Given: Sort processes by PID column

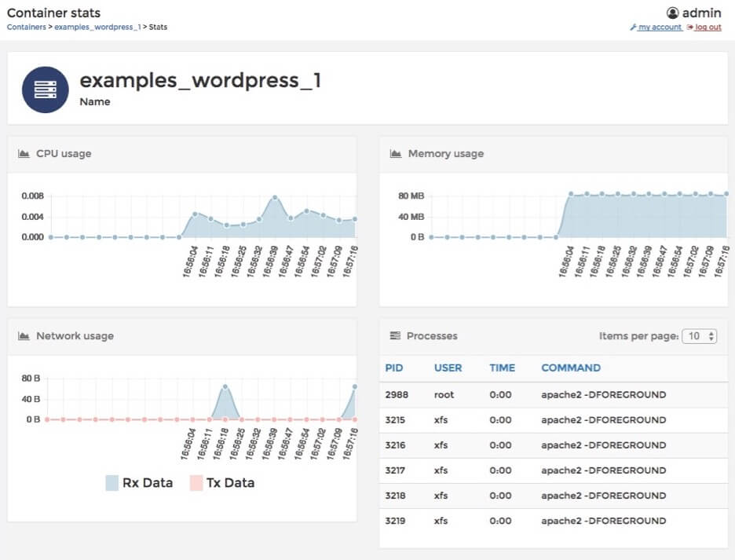Looking at the screenshot, I should click(x=393, y=368).
